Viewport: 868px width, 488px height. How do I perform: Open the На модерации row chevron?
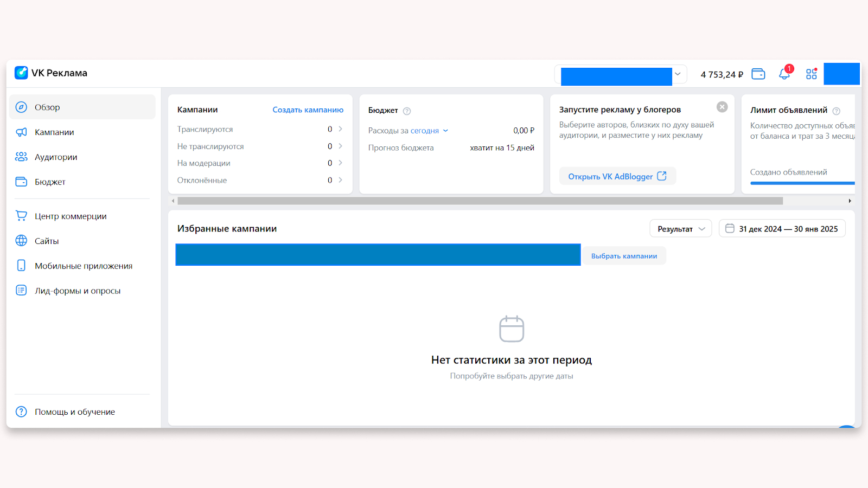tap(340, 163)
